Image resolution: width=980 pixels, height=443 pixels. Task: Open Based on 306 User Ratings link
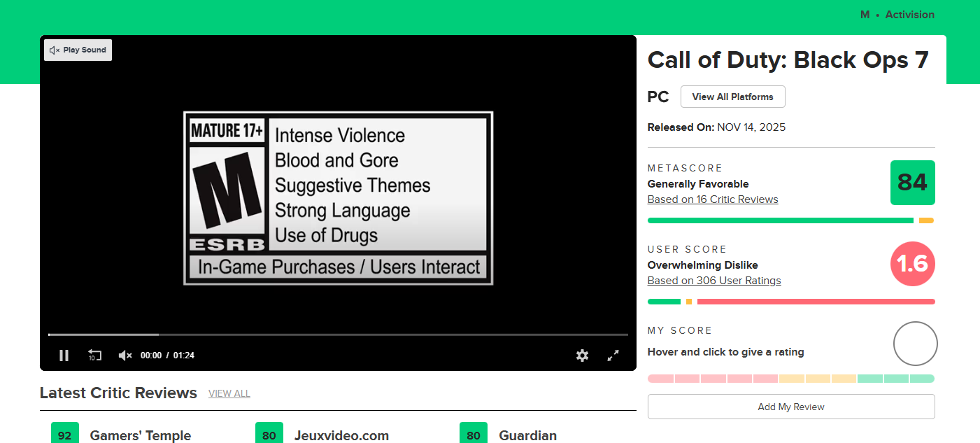pos(714,281)
